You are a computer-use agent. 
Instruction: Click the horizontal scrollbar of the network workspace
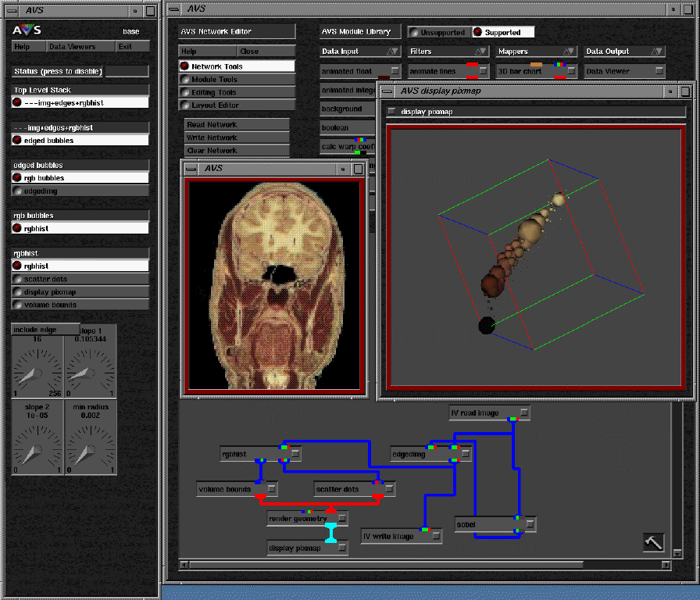[386, 565]
